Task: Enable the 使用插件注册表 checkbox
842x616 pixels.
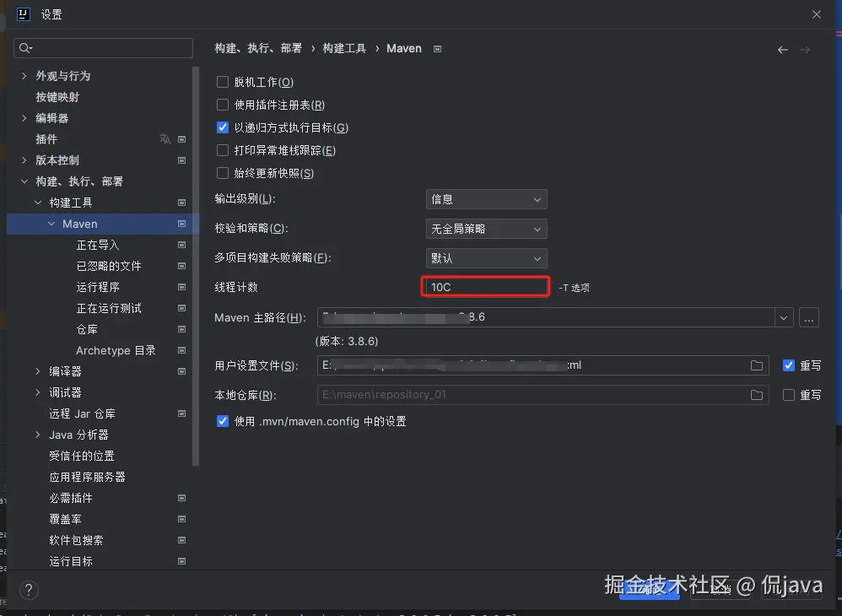Action: (223, 104)
